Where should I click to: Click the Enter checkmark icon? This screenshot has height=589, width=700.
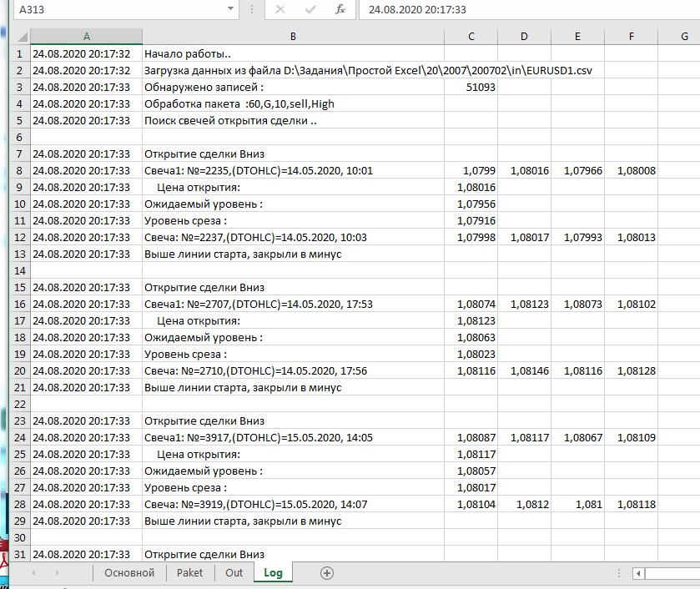(x=310, y=9)
